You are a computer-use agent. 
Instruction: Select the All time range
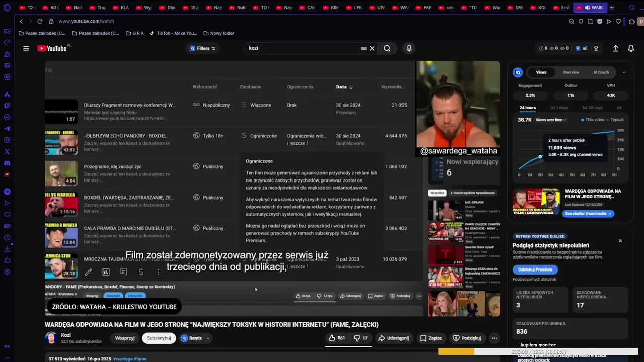[x=619, y=108]
